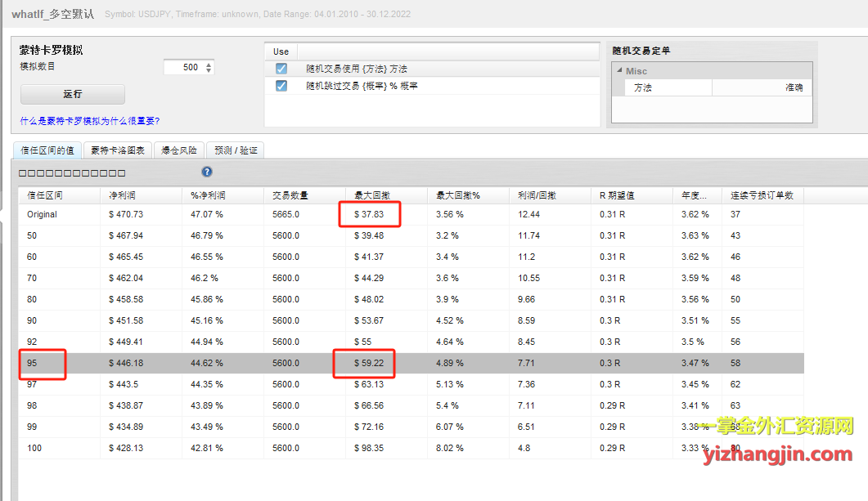Sort by the 利润/回撤 column header
The height and width of the screenshot is (501, 868).
(x=551, y=195)
